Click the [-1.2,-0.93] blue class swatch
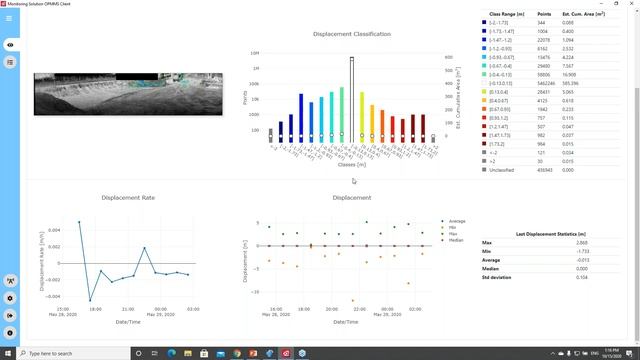Screen dimensions: 640x360 click(x=484, y=49)
